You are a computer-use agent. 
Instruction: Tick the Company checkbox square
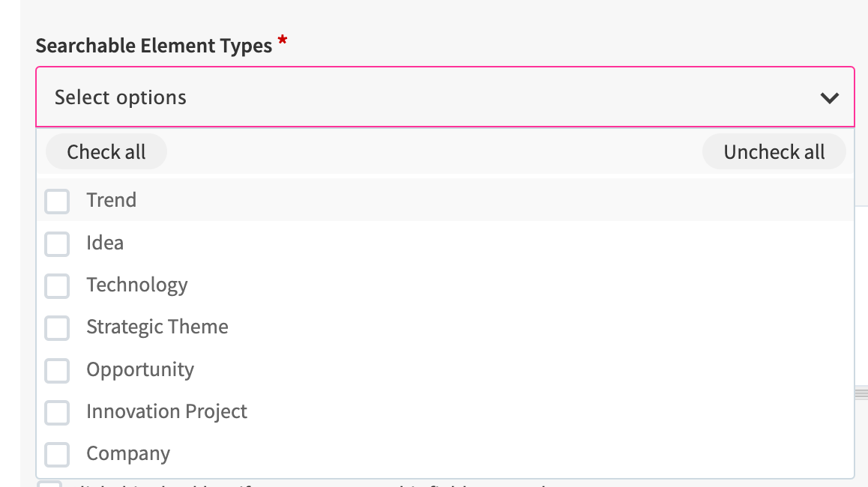57,454
